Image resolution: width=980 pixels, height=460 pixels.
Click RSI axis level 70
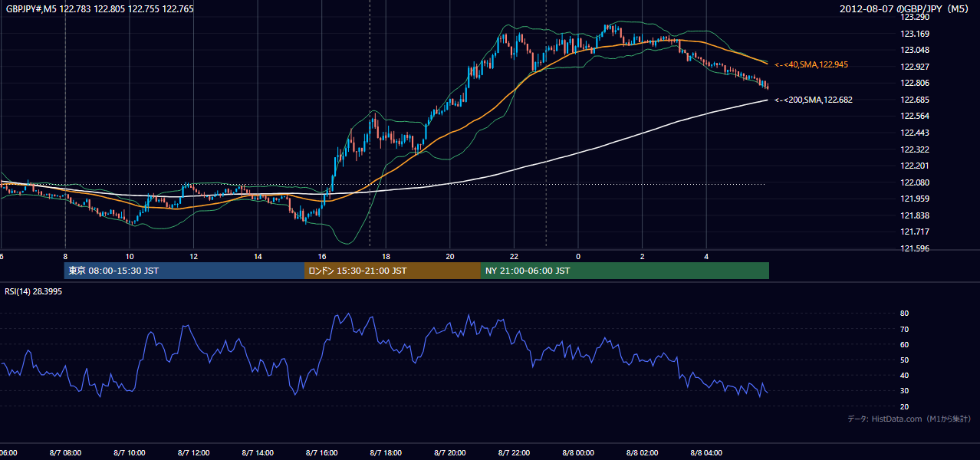point(904,329)
